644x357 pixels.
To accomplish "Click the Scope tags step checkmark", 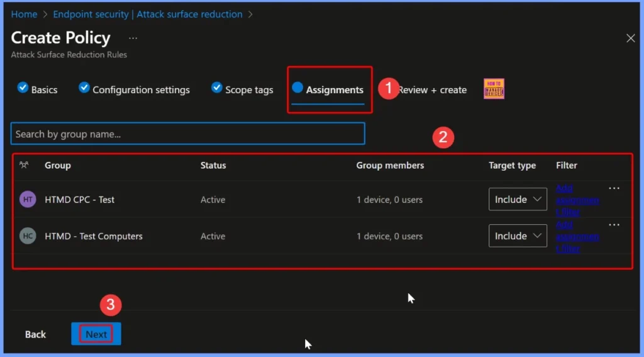I will [217, 88].
